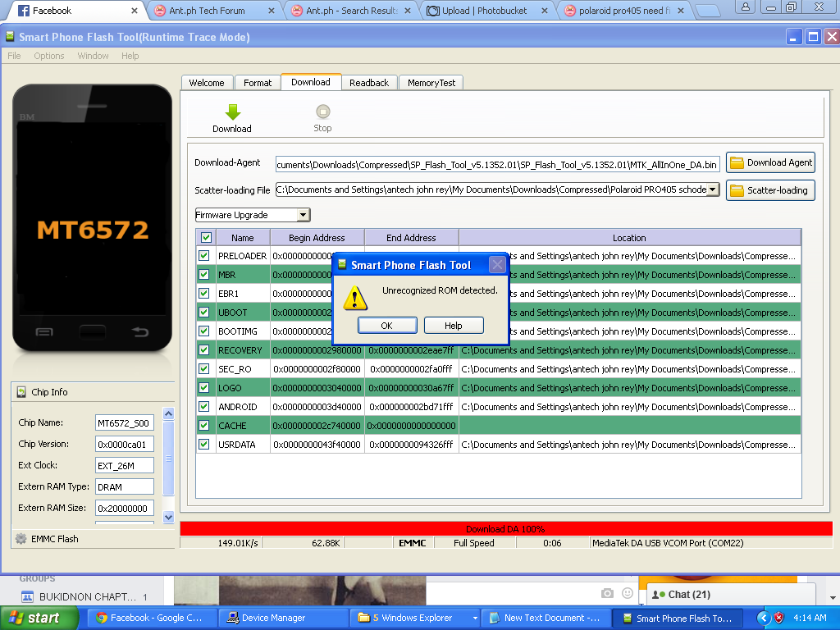Click the security shield tray icon
Viewport: 840px width, 630px height.
tap(779, 618)
